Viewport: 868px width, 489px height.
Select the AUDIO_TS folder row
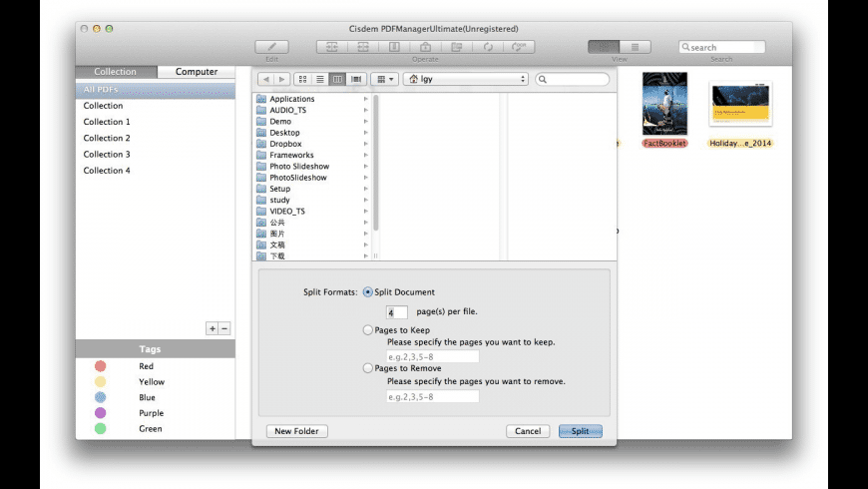[x=312, y=110]
